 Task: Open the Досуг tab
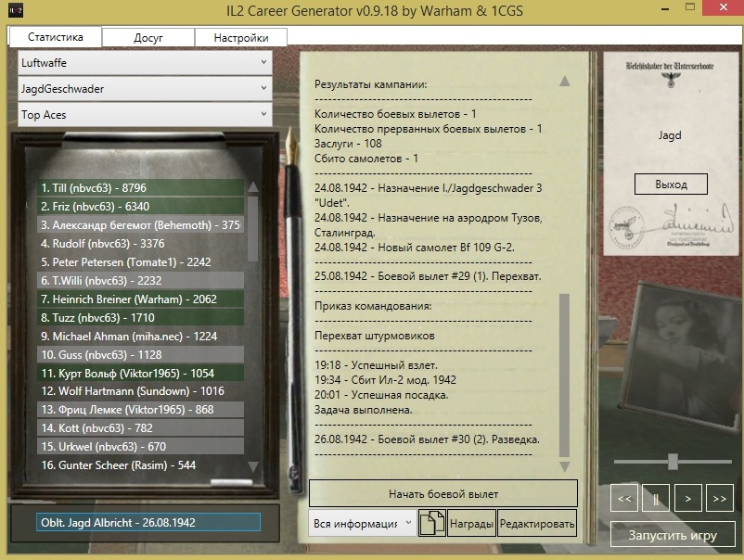(148, 37)
